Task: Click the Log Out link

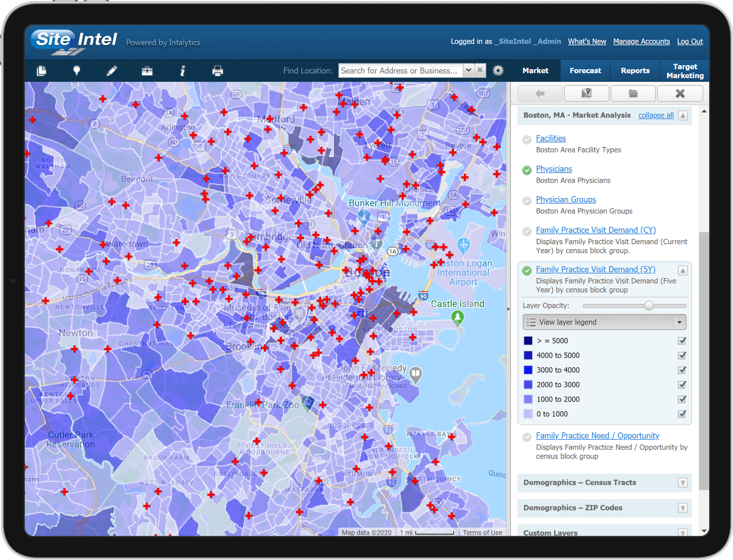Action: [690, 41]
